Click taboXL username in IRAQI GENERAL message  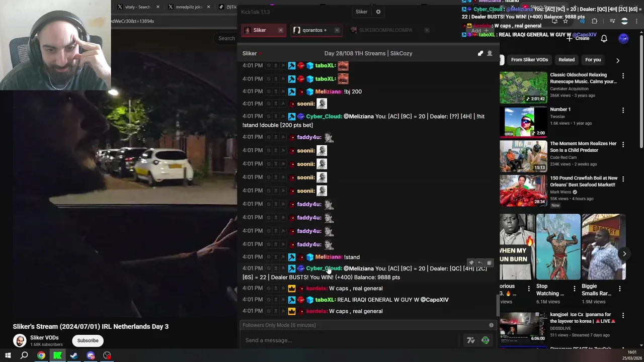pyautogui.click(x=325, y=300)
